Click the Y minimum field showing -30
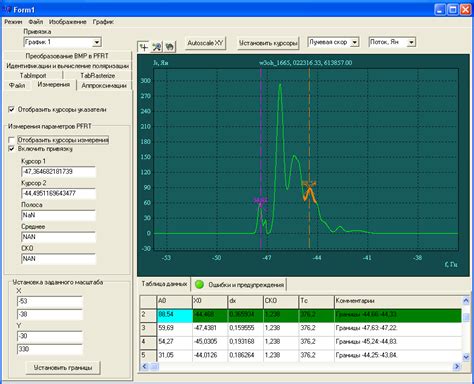 point(50,336)
